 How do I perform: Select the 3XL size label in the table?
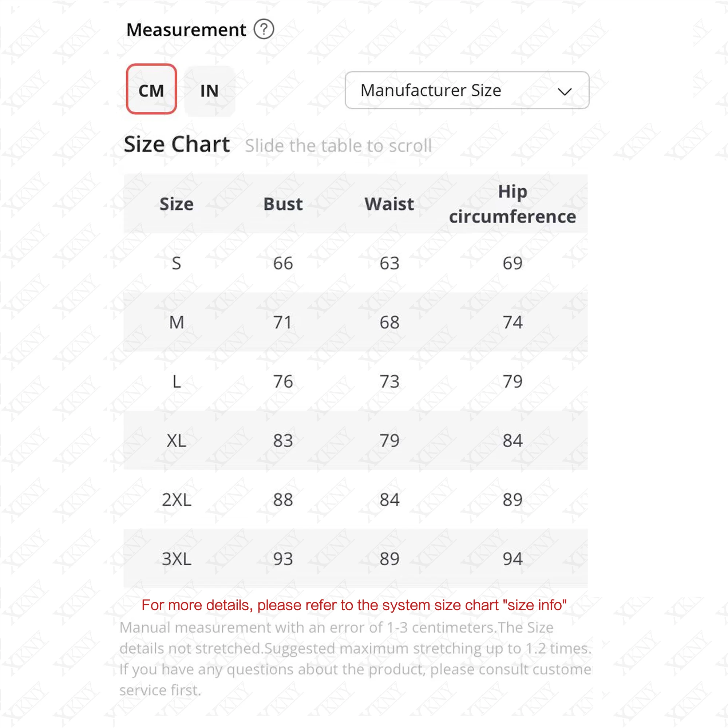176,559
